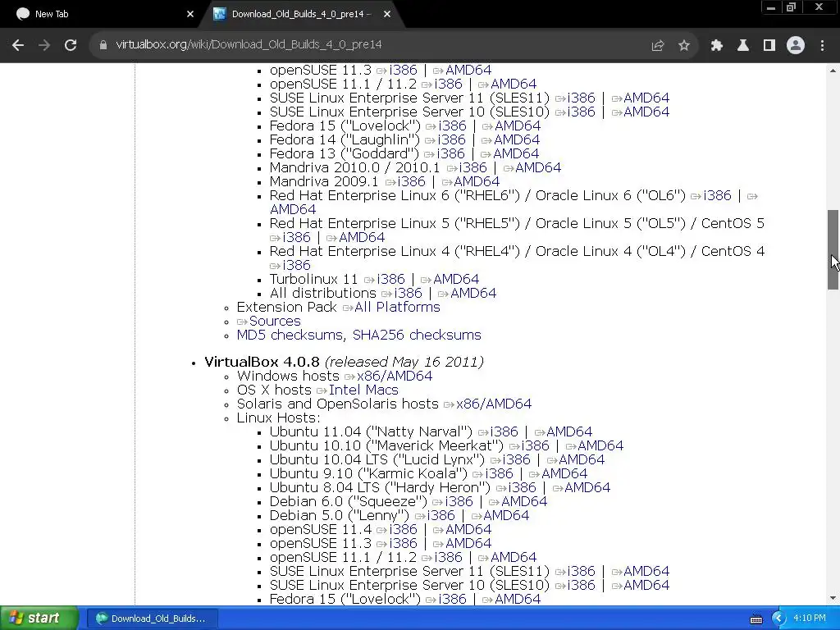Screen dimensions: 840x630
Task: Select the Download_Old_Builds_4_0_pre14 tab
Action: pyautogui.click(x=301, y=15)
